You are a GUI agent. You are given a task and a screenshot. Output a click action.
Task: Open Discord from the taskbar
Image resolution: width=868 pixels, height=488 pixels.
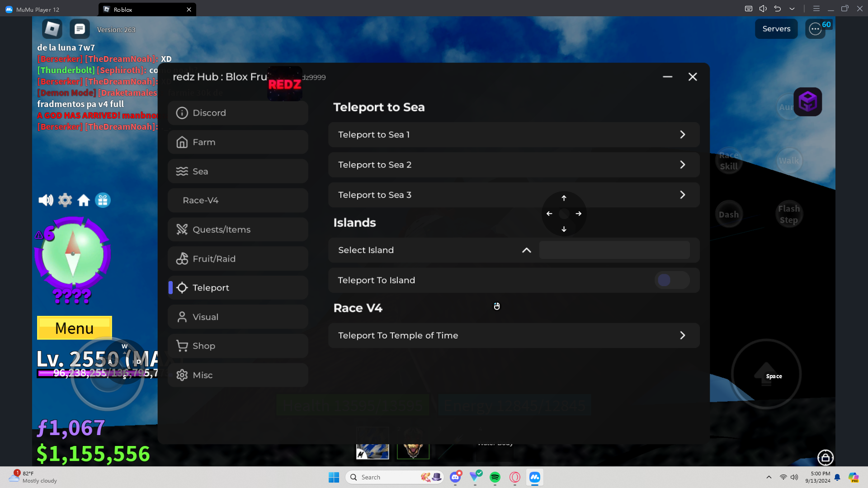(455, 477)
